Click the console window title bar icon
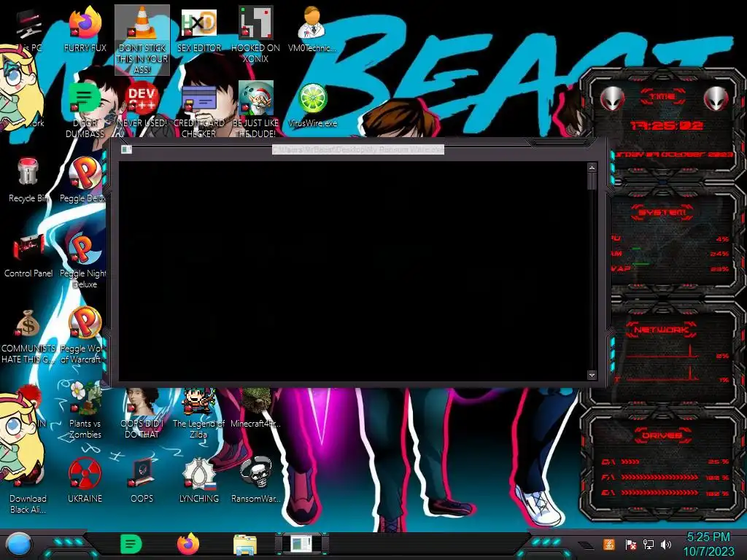 pyautogui.click(x=126, y=149)
